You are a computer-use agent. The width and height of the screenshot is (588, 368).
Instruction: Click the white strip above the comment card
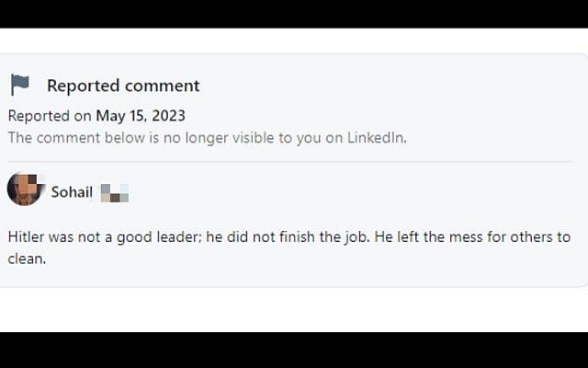[294, 40]
